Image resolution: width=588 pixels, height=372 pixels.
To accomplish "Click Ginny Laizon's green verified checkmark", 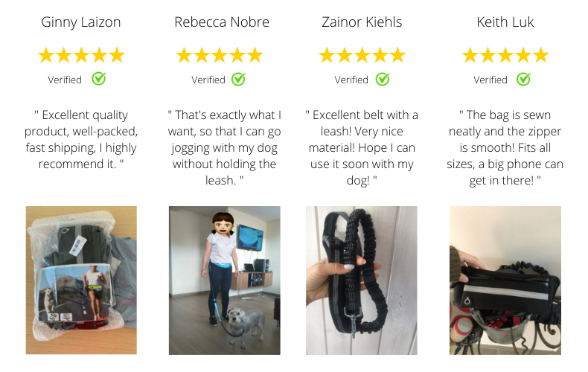I will pos(98,79).
